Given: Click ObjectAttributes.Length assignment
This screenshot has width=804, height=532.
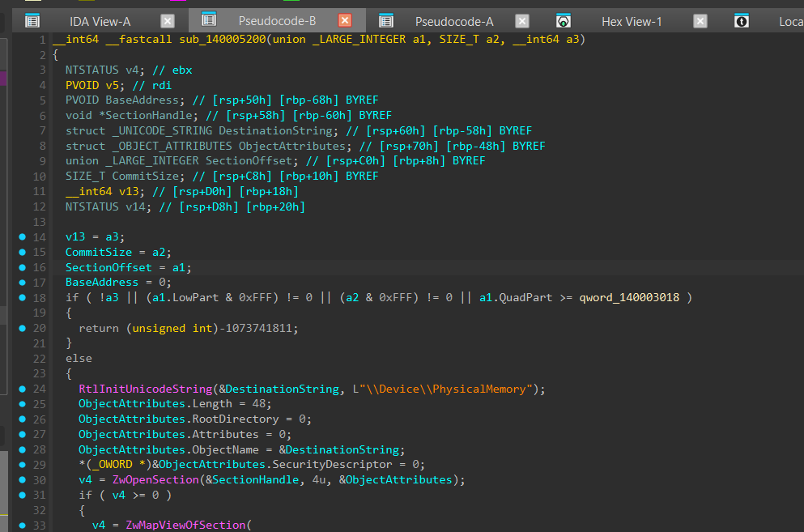Looking at the screenshot, I should click(175, 404).
